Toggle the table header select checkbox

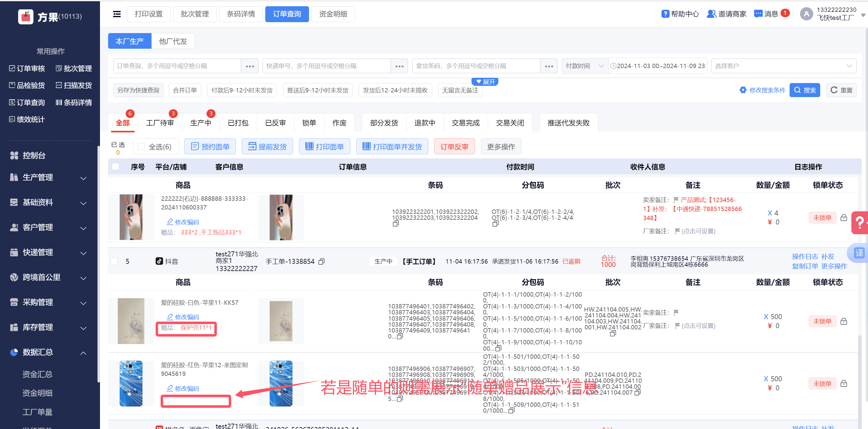point(116,167)
